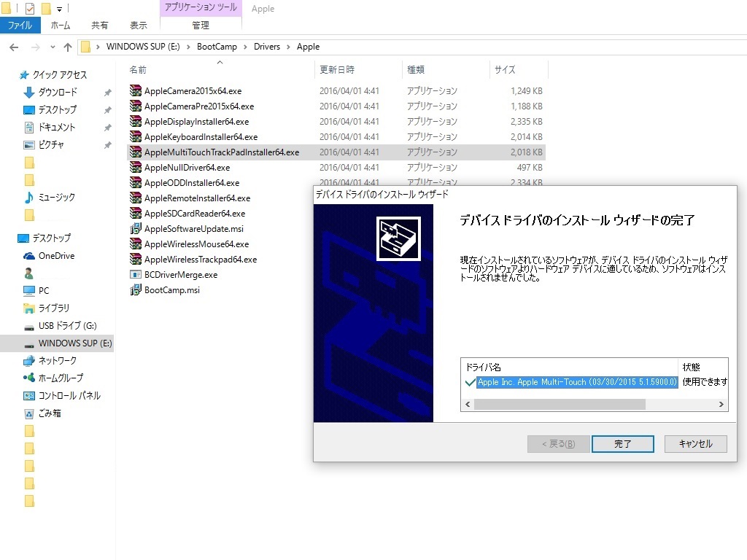Sort by 更新日時 column header
This screenshot has width=747, height=560.
click(x=337, y=70)
